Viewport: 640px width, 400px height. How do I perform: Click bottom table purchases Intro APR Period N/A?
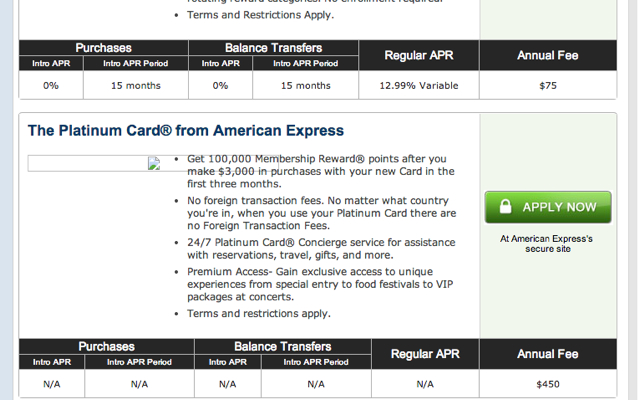139,384
